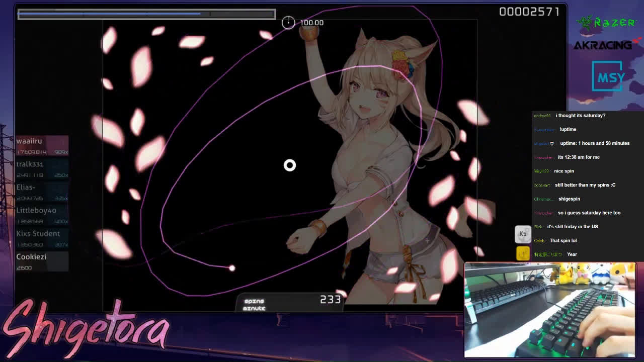Image resolution: width=644 pixels, height=362 pixels.
Task: Click 'so i guess saturday here too' message
Action: pos(589,213)
